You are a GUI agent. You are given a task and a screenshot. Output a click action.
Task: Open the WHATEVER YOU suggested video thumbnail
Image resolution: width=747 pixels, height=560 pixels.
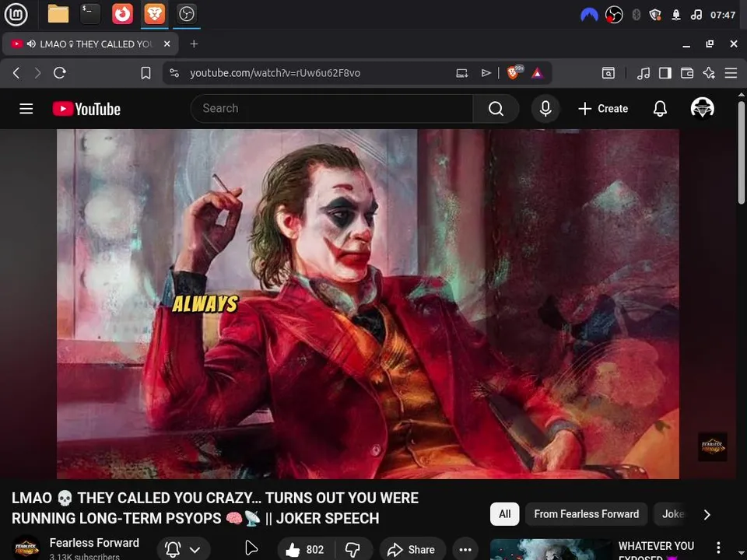click(551, 550)
